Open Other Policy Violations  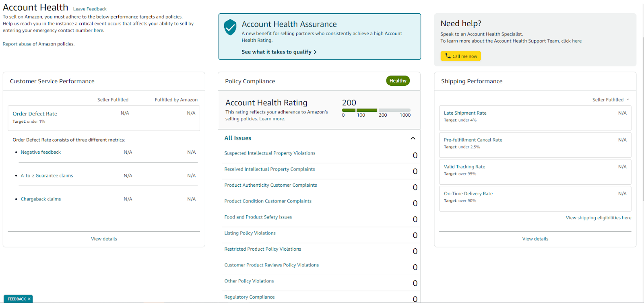click(249, 281)
